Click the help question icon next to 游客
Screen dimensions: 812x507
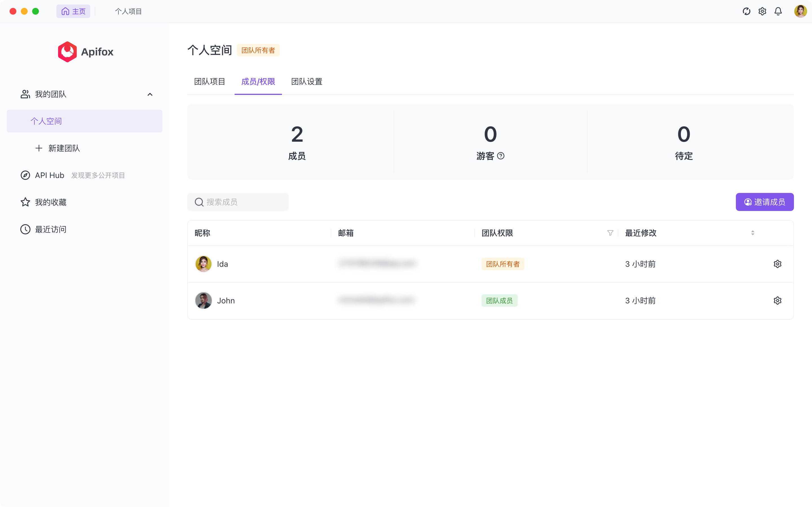[501, 156]
